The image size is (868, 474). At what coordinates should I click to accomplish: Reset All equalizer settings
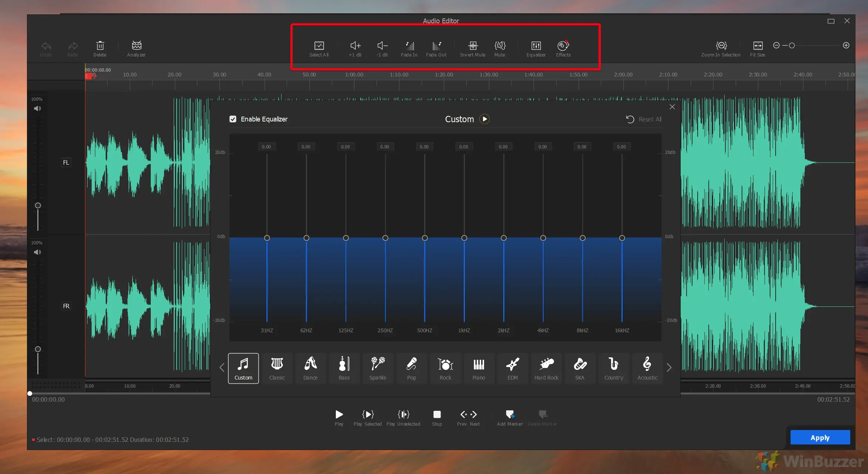click(x=644, y=119)
